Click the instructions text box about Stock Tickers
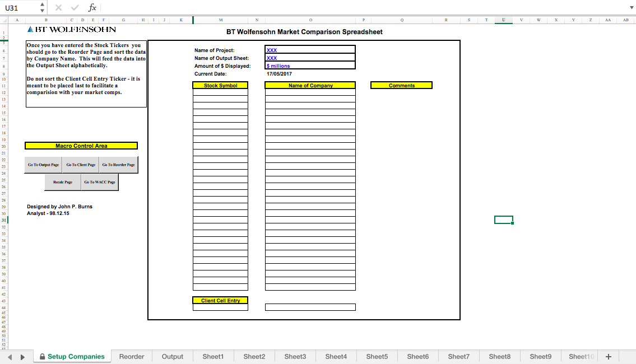Viewport: 636px width, 364px height. click(x=86, y=74)
